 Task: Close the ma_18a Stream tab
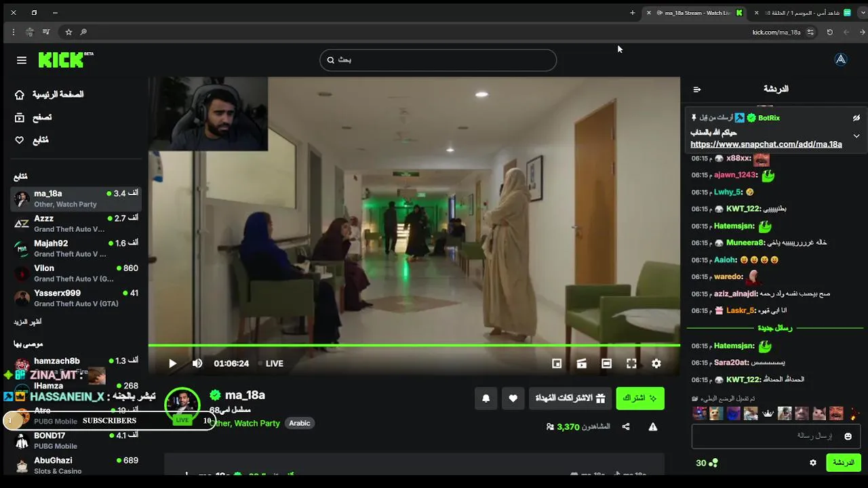point(649,13)
